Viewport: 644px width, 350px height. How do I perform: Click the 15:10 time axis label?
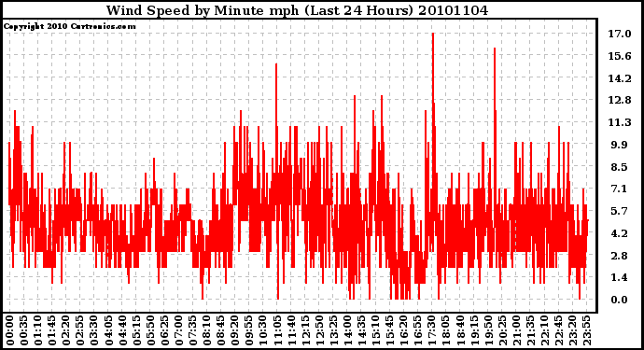376,331
